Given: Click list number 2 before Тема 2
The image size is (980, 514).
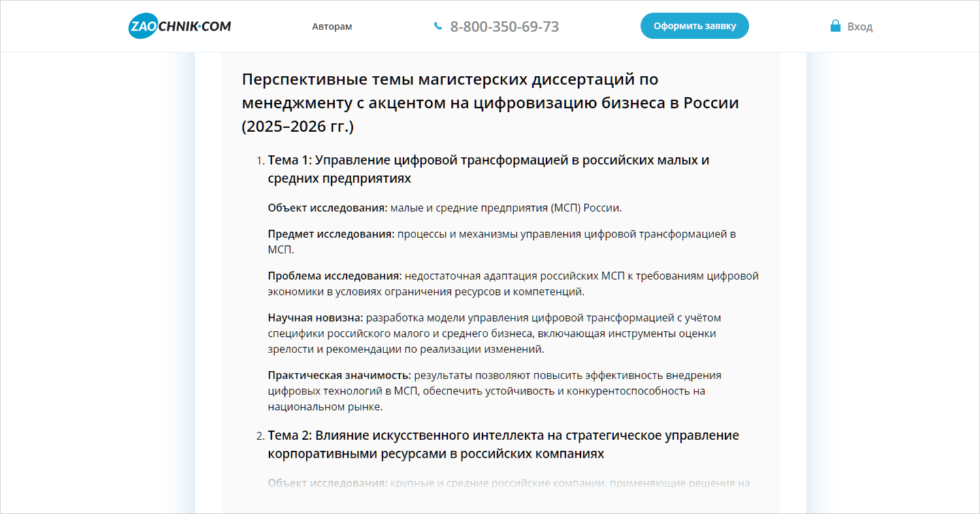Looking at the screenshot, I should click(259, 436).
